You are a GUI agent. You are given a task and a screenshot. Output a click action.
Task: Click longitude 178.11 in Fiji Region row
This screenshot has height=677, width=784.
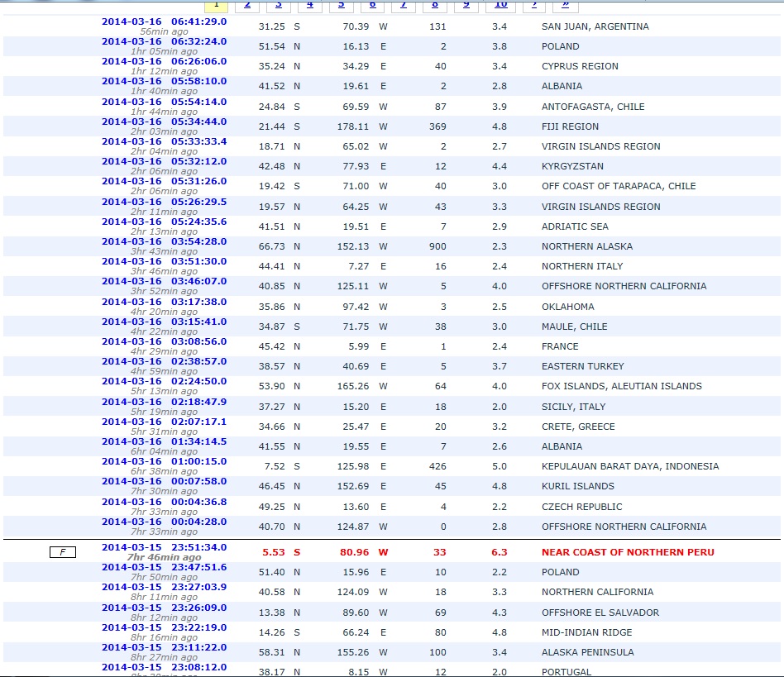point(353,127)
